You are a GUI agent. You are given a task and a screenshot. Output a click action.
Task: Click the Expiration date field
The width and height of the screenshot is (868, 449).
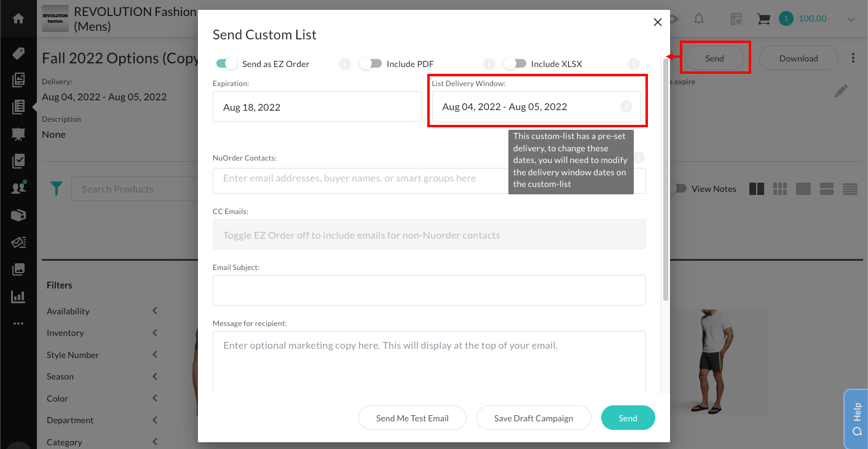317,107
